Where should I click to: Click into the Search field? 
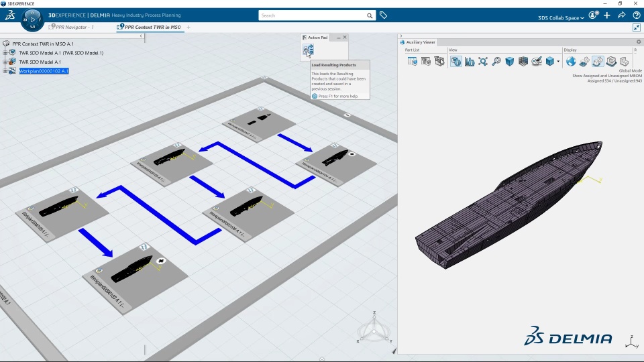click(312, 15)
